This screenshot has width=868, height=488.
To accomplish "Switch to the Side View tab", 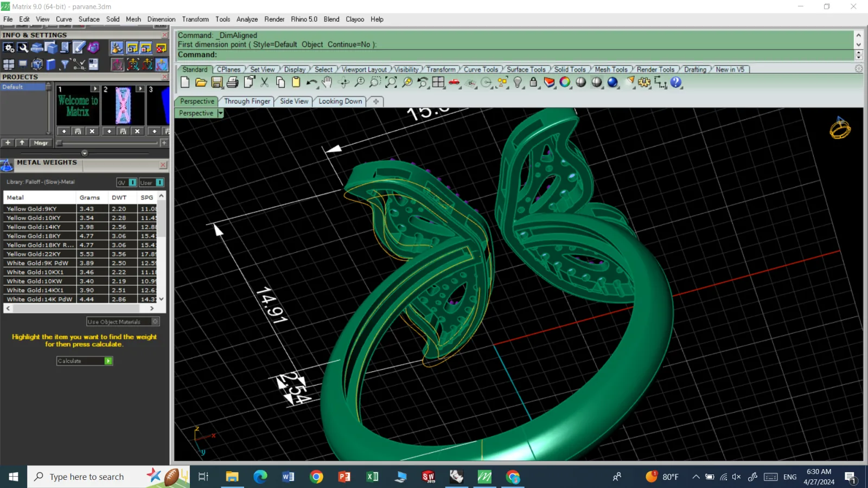I will coord(294,101).
